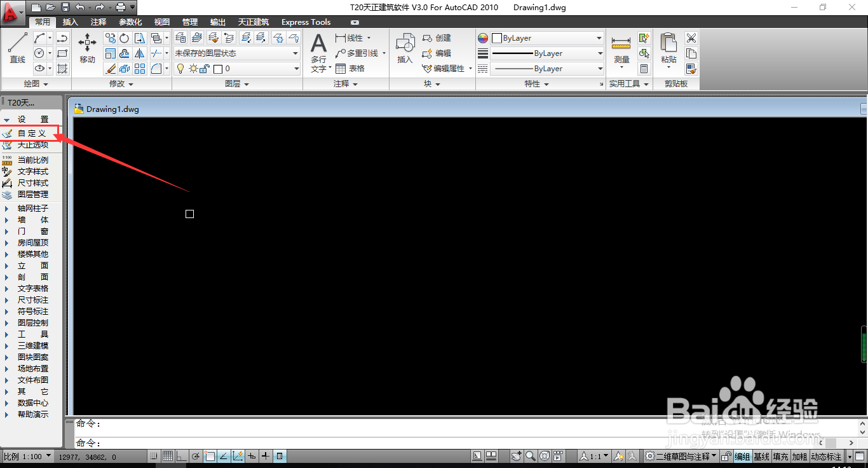Screen dimensions: 868x468
Task: Toggle 动态标注 option in status bar
Action: [x=826, y=457]
